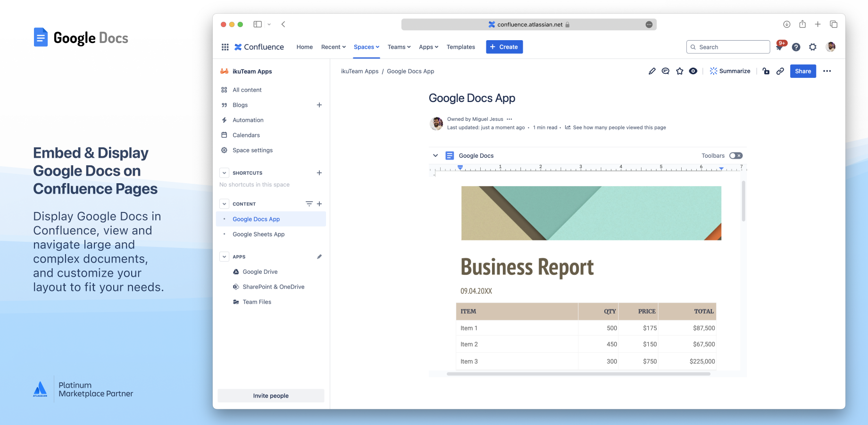The width and height of the screenshot is (868, 425).
Task: Open new Safari tab
Action: pos(818,24)
